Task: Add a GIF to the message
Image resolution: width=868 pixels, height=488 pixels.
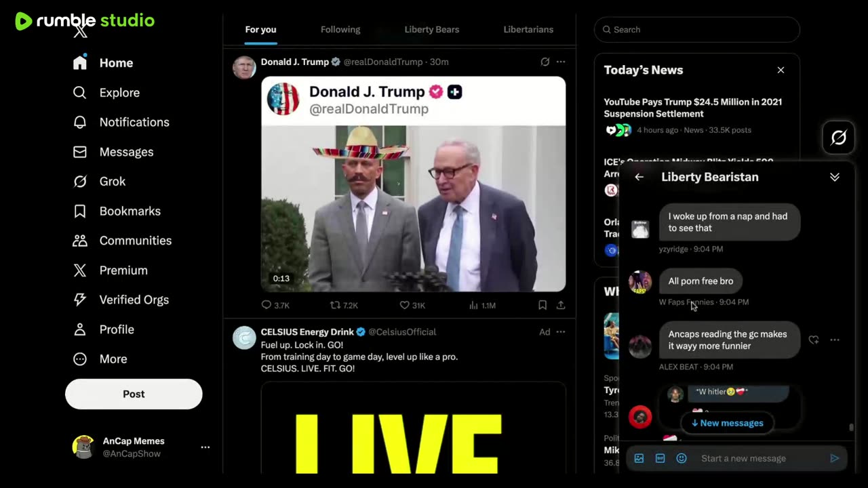Action: point(660,458)
